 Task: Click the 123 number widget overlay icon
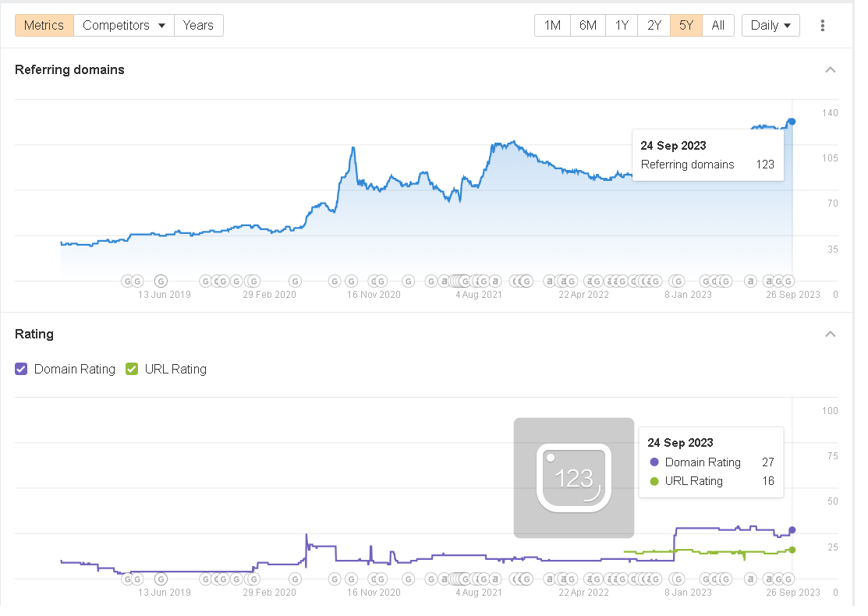(574, 478)
